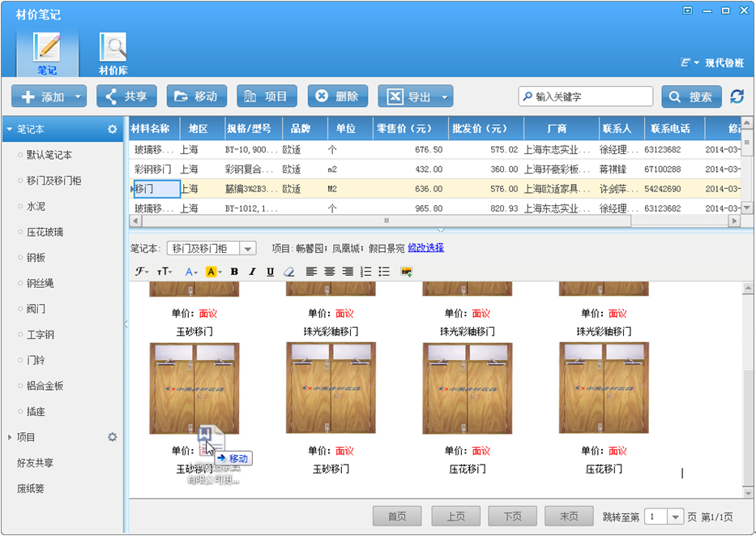Open the 笔记本 settings gear
This screenshot has height=536, width=756.
(113, 129)
